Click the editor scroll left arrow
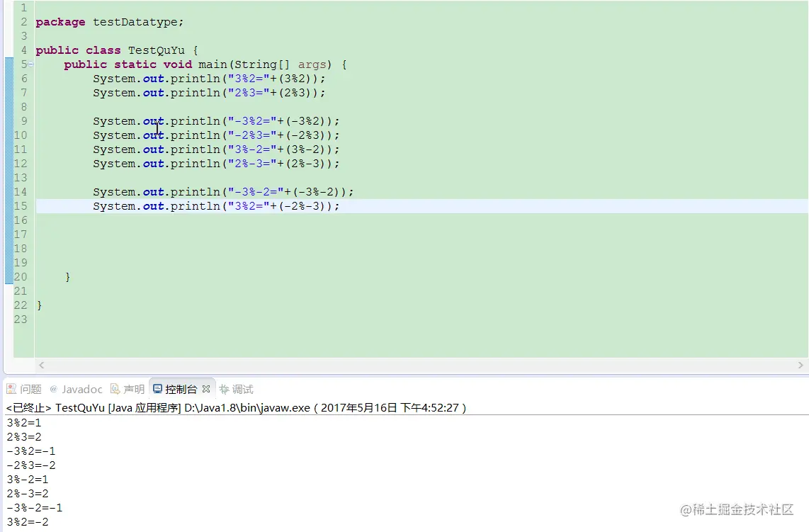809x532 pixels. (42, 366)
